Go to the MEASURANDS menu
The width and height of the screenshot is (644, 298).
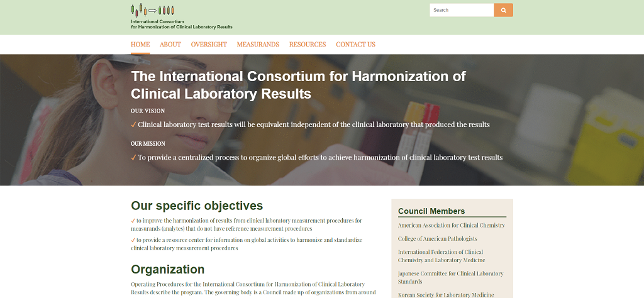[x=258, y=45]
